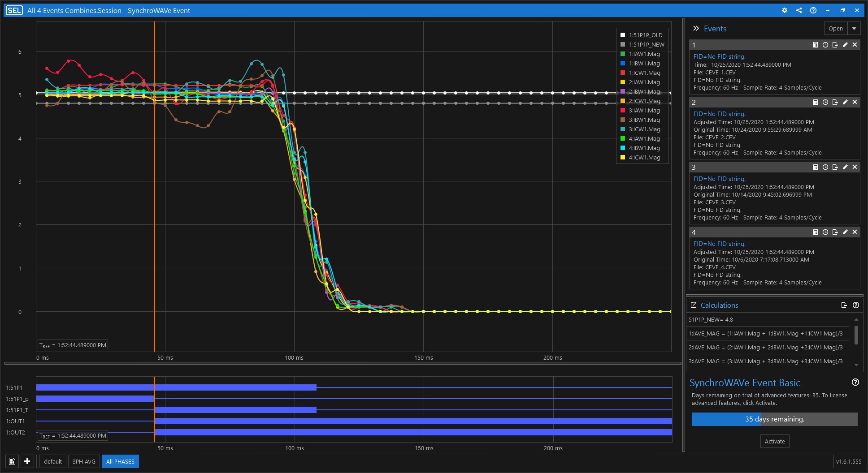
Task: Click calculations scrollbar down arrow
Action: (x=856, y=365)
